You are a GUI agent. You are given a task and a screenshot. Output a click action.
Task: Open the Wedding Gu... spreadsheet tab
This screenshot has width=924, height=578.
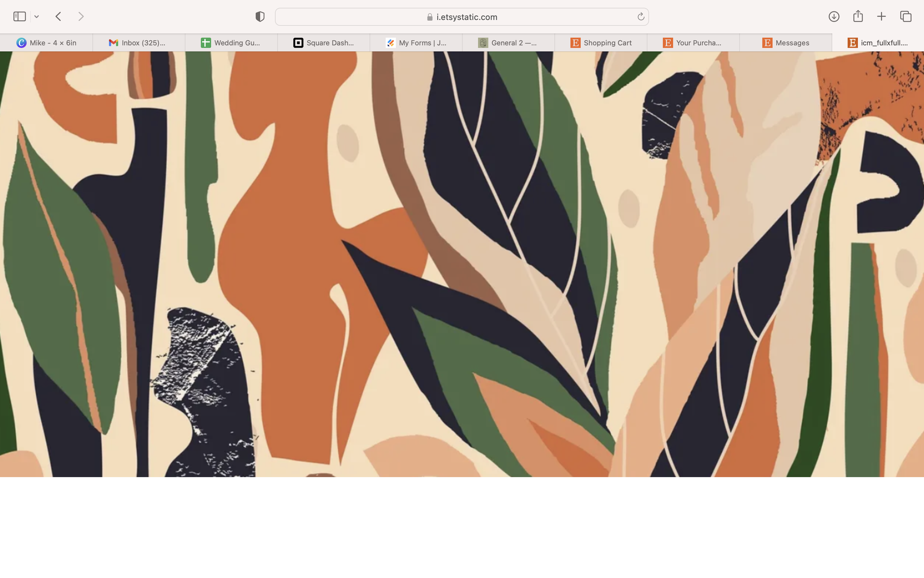pos(231,43)
